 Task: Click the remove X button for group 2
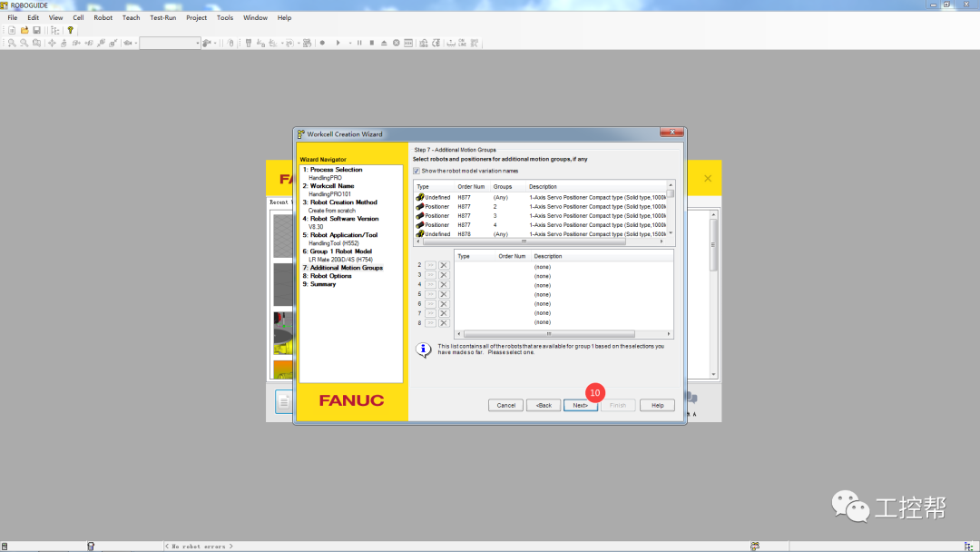tap(444, 265)
